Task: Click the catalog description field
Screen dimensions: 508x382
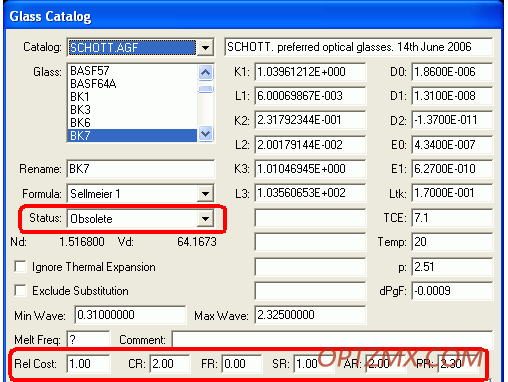Action: coord(358,47)
